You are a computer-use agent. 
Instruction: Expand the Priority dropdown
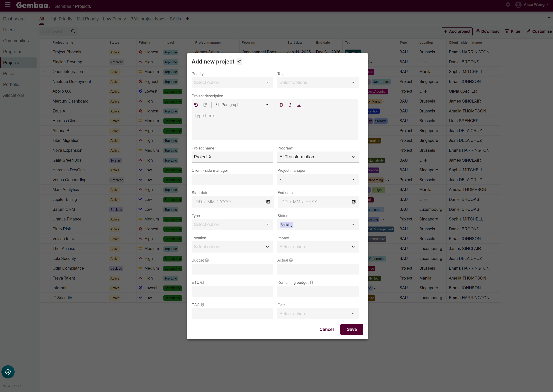pos(232,83)
